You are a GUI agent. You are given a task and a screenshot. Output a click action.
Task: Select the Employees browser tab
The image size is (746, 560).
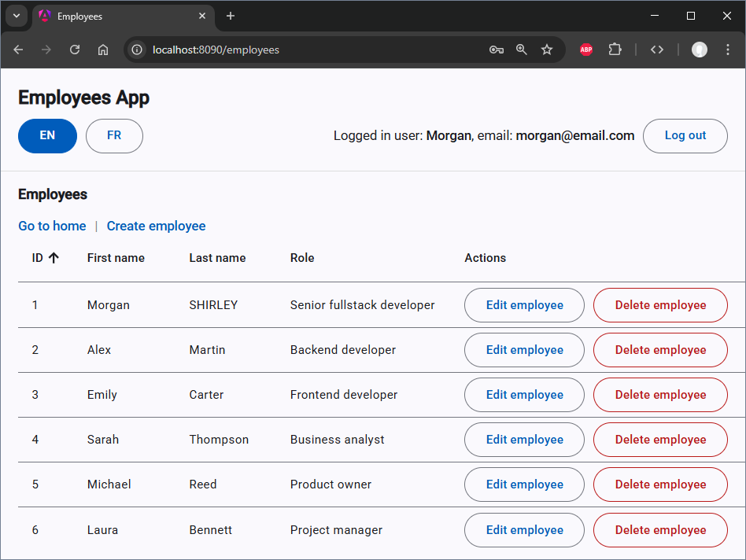[x=110, y=16]
